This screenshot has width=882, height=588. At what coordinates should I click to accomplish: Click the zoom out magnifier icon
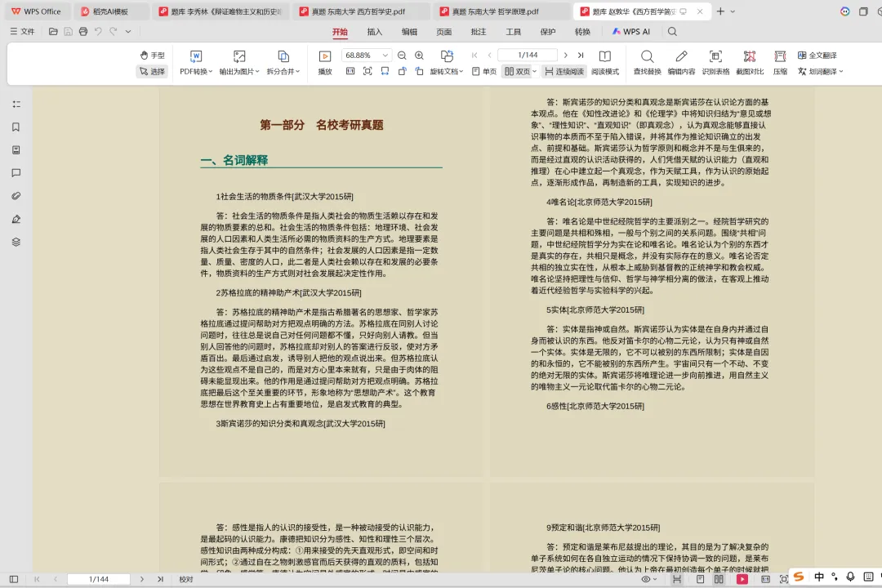pos(402,56)
